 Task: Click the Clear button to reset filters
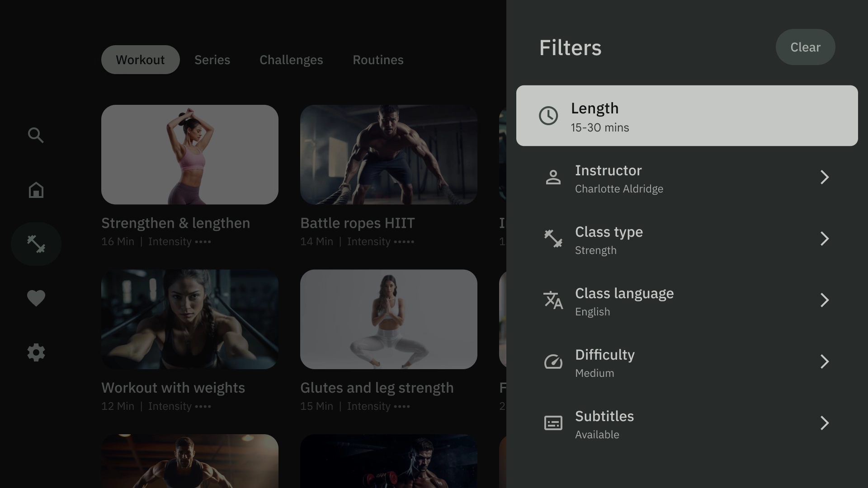coord(806,47)
